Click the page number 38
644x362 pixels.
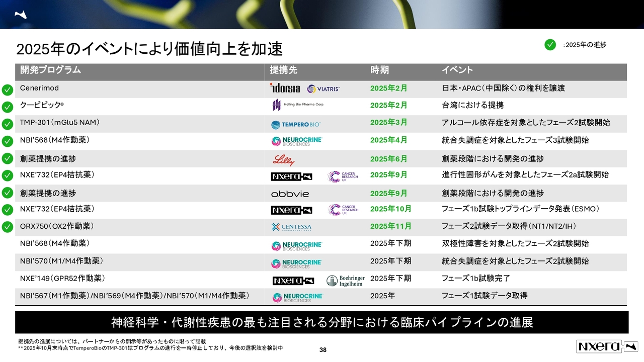(x=323, y=350)
